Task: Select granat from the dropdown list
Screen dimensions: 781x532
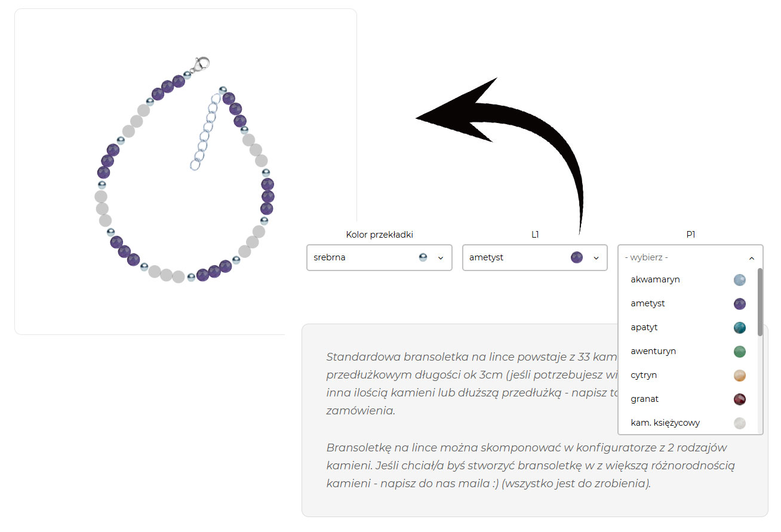Action: [644, 399]
